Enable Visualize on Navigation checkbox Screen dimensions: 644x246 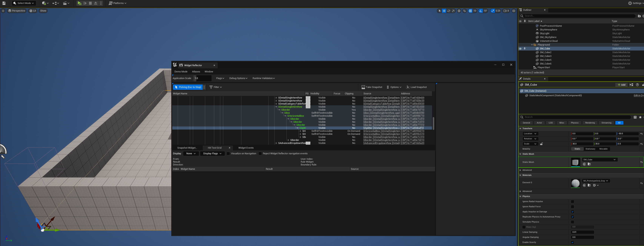(x=228, y=154)
